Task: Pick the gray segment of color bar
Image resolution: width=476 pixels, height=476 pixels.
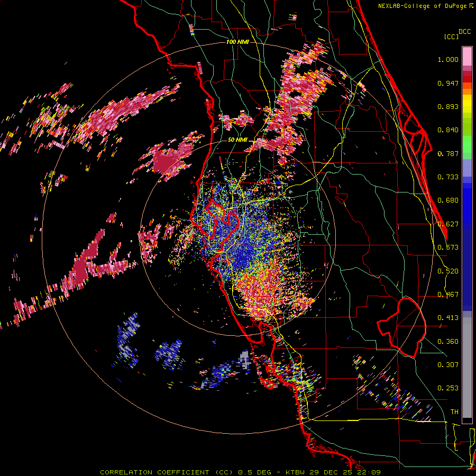Action: pos(467,368)
